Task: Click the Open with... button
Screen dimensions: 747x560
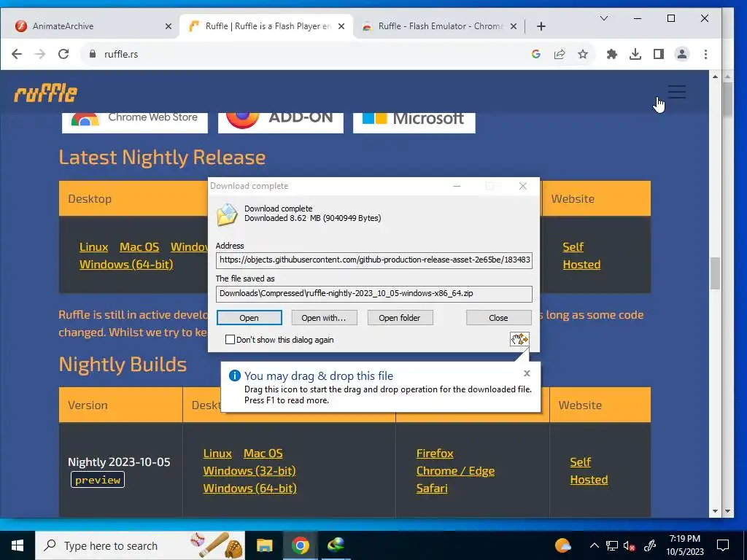Action: 324,318
